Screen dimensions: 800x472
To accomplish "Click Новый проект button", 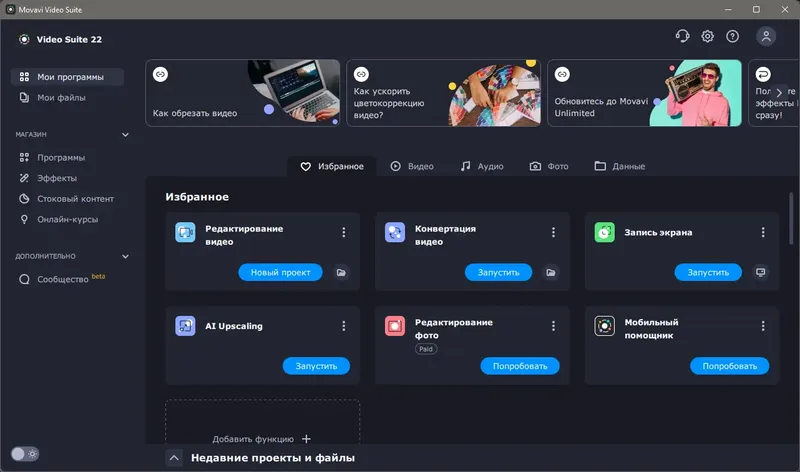I will (281, 272).
